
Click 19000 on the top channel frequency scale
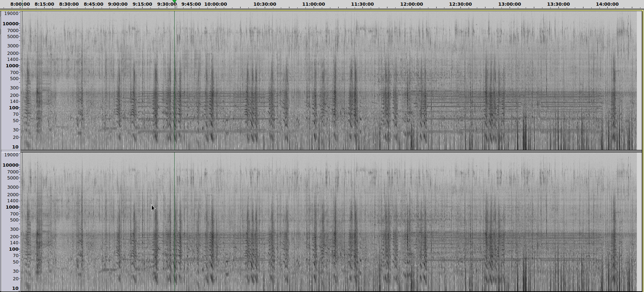coord(11,14)
